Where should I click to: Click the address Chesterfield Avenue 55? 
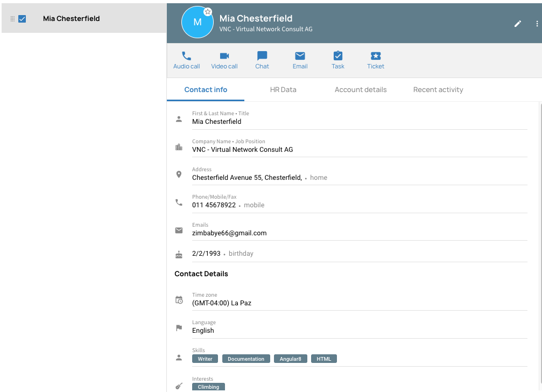coord(247,177)
